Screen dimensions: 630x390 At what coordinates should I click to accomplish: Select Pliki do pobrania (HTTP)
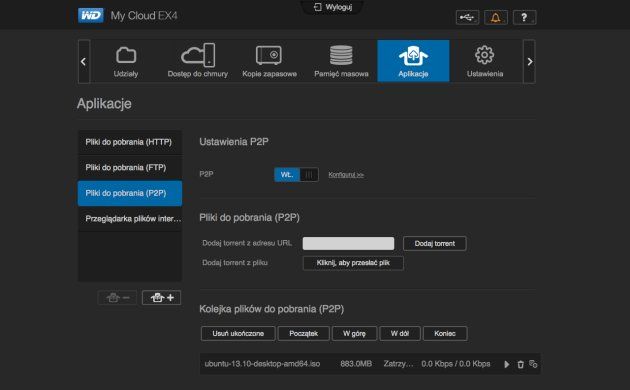[130, 142]
